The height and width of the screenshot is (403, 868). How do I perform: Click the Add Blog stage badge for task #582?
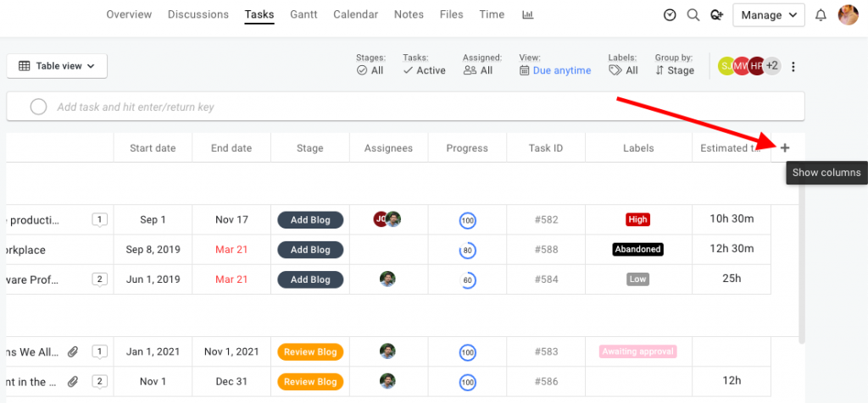point(310,220)
